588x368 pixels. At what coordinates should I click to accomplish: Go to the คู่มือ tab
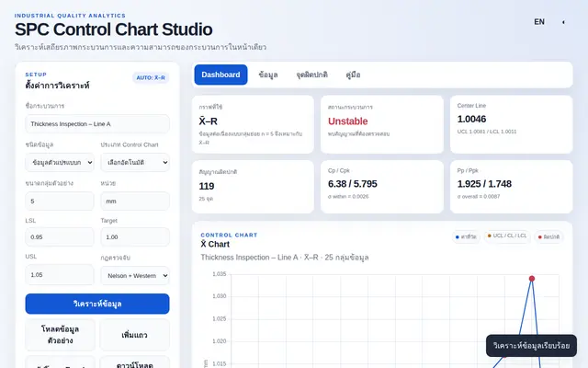coord(353,75)
